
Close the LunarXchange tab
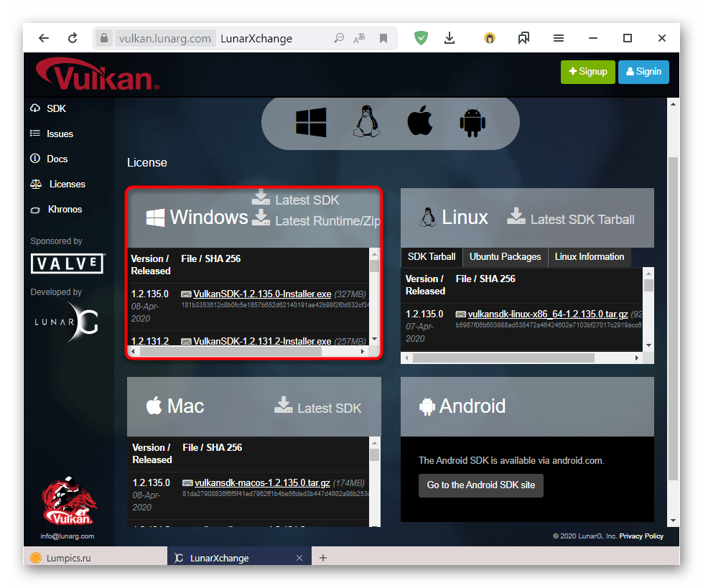(x=299, y=558)
